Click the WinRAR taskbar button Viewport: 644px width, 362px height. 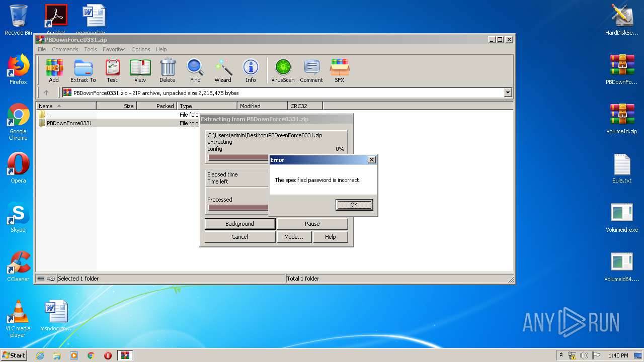coord(125,355)
